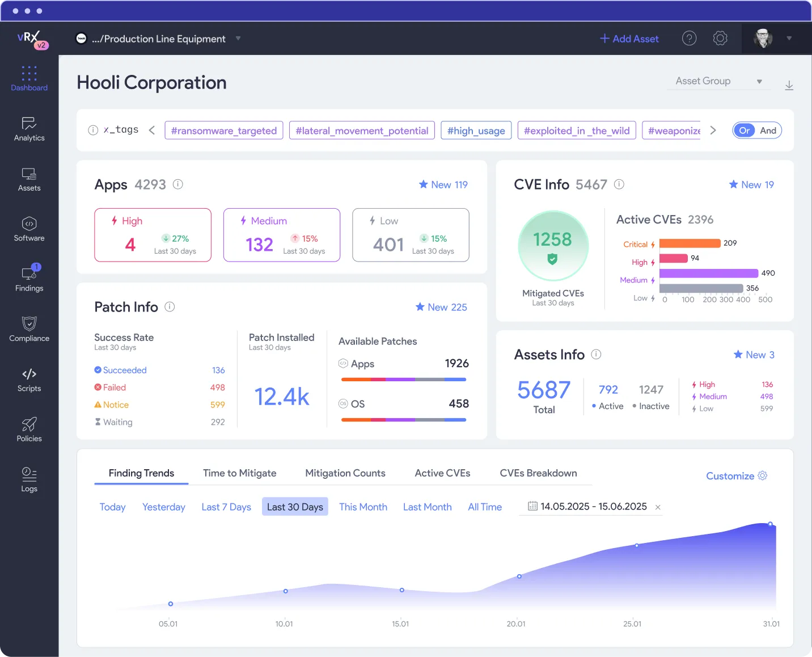Toggle the #lateral_movement_potential tag

pyautogui.click(x=362, y=130)
